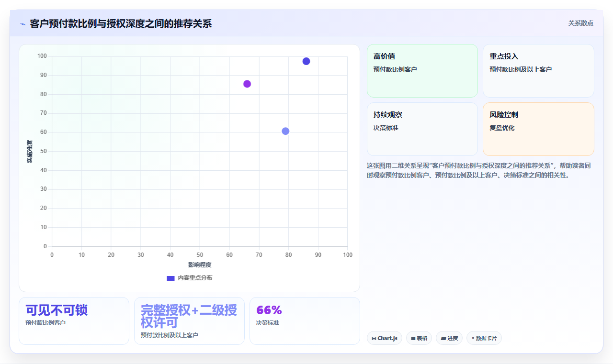
Task: Click the page title 客户预付款比例与授权深度之间的推荐关系
Action: click(x=121, y=23)
